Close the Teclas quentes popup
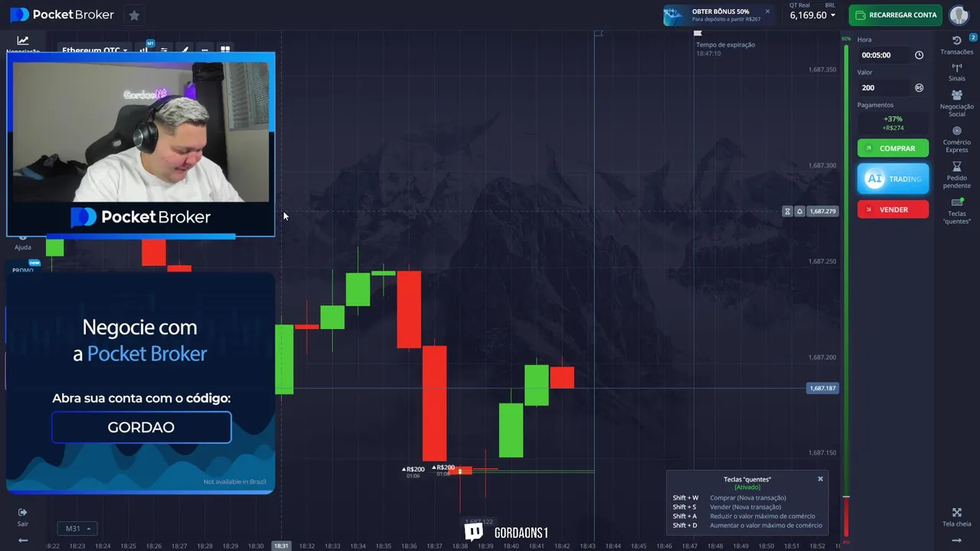980x551 pixels. pos(820,479)
